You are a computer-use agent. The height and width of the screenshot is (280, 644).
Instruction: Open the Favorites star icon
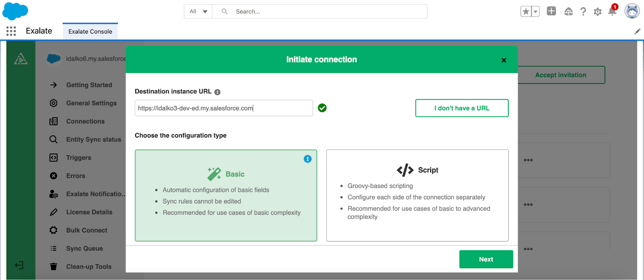[x=526, y=12]
